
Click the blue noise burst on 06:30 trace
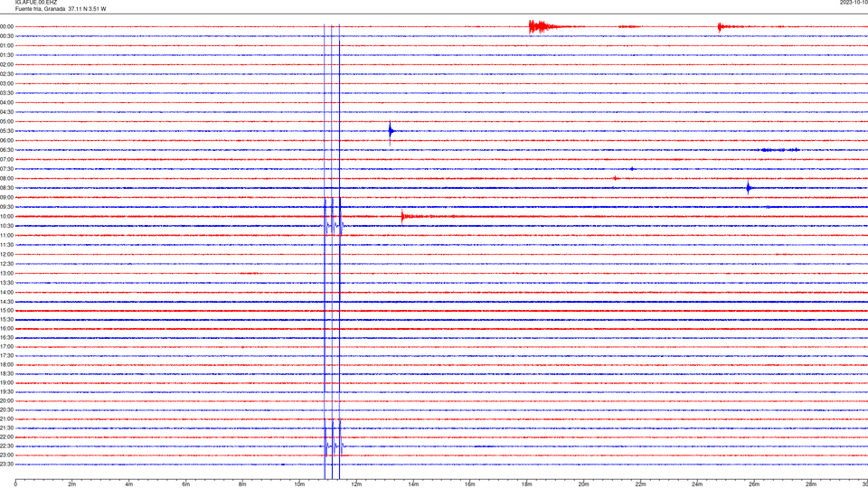pos(779,150)
